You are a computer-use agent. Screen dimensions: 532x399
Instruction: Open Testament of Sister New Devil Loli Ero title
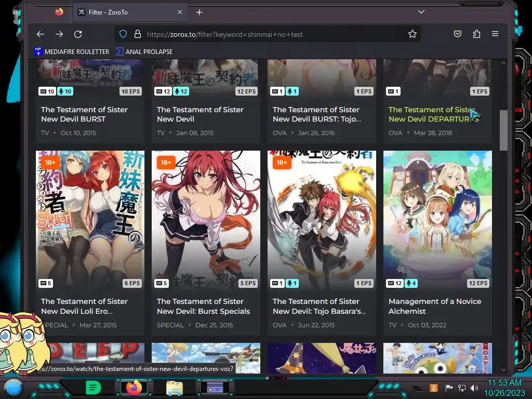(84, 306)
